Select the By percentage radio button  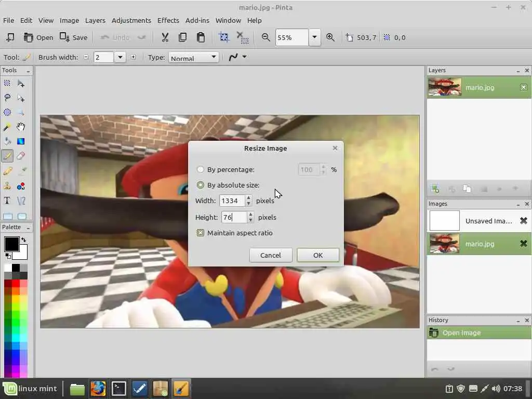click(x=200, y=169)
